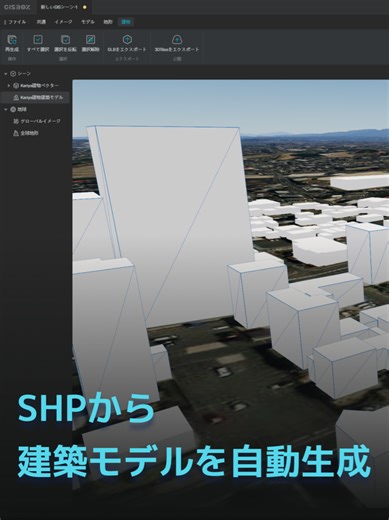The width and height of the screenshot is (389, 520).
Task: Select the 全球地形 terrain tree item
Action: pos(26,133)
